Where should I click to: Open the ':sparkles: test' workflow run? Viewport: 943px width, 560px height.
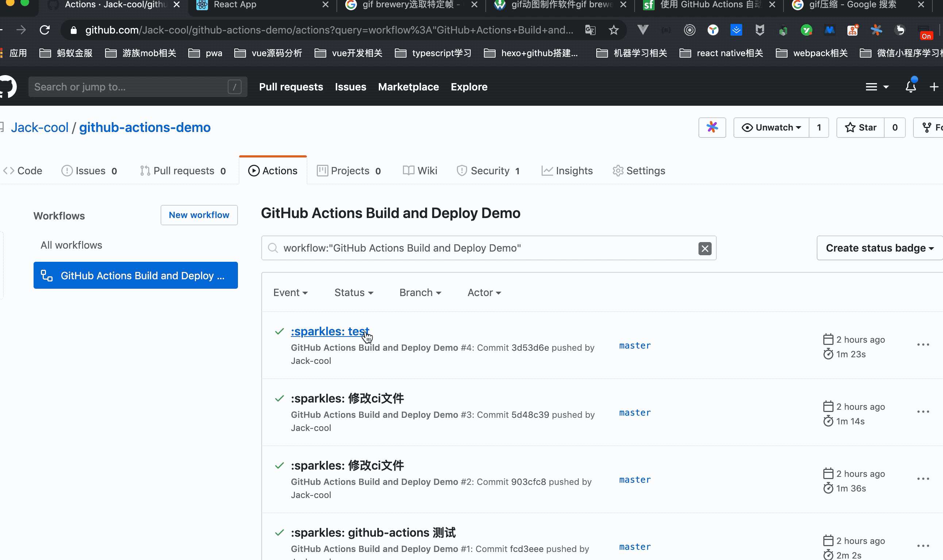point(330,331)
